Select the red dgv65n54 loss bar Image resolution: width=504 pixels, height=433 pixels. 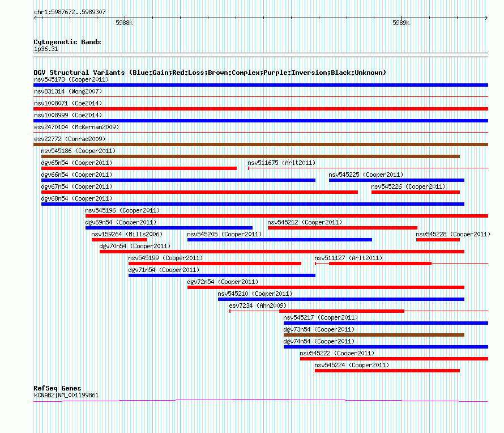pyautogui.click(x=139, y=168)
